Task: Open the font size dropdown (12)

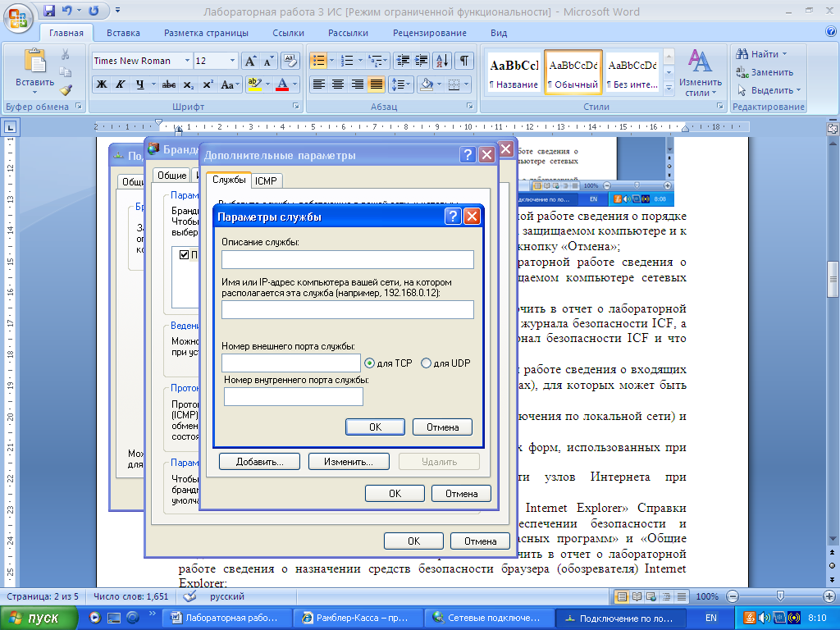Action: 232,61
